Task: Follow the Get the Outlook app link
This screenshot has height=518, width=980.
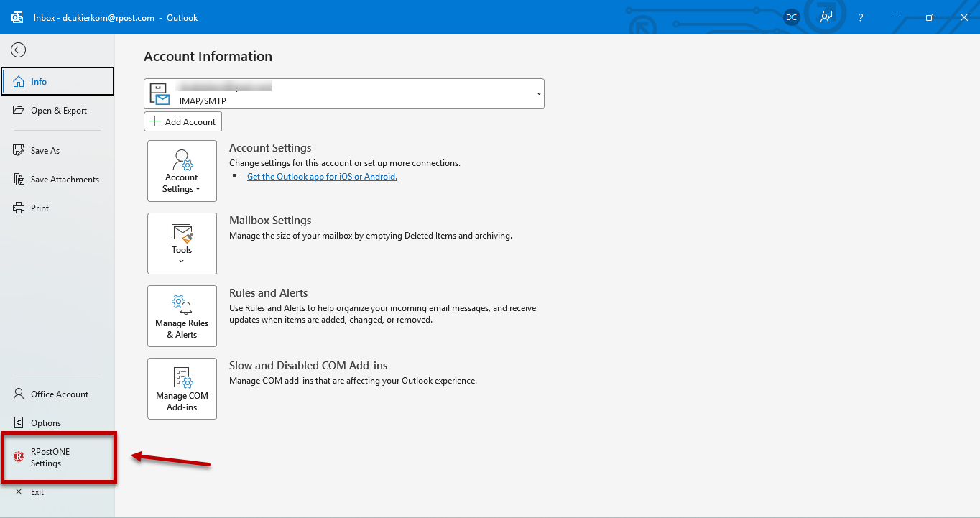Action: click(x=322, y=176)
